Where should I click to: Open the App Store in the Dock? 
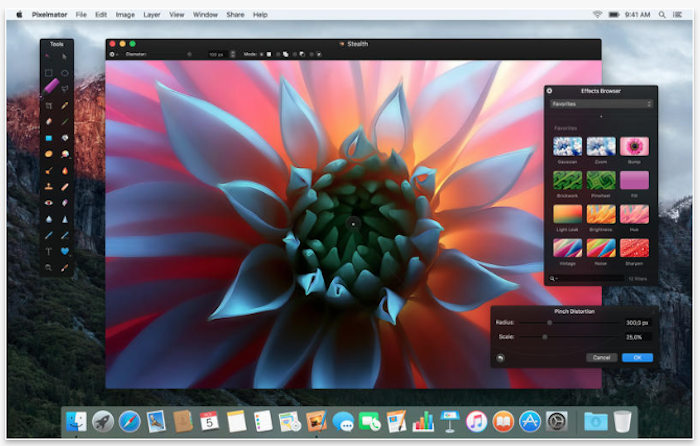click(530, 421)
